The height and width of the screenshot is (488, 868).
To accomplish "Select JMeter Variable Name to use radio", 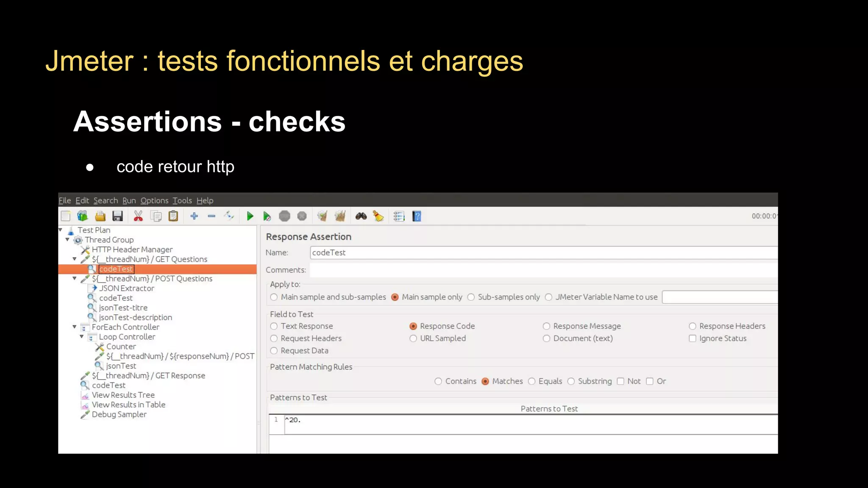I will tap(548, 297).
